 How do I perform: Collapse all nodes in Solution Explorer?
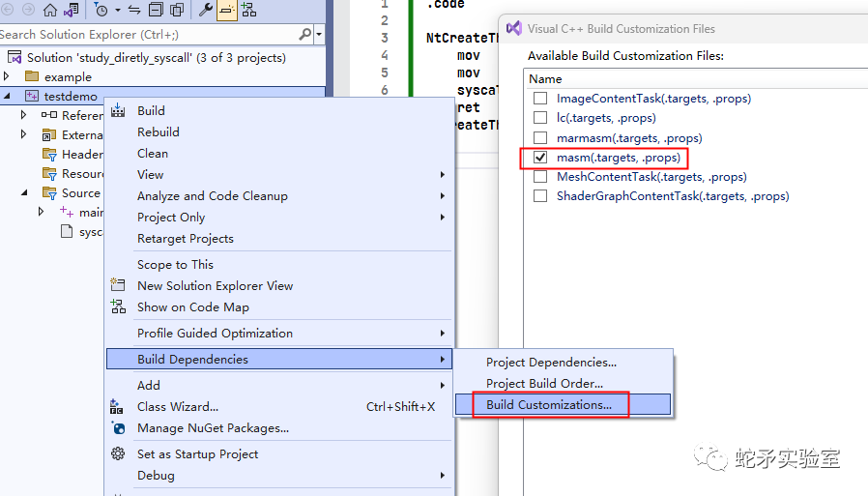(157, 10)
